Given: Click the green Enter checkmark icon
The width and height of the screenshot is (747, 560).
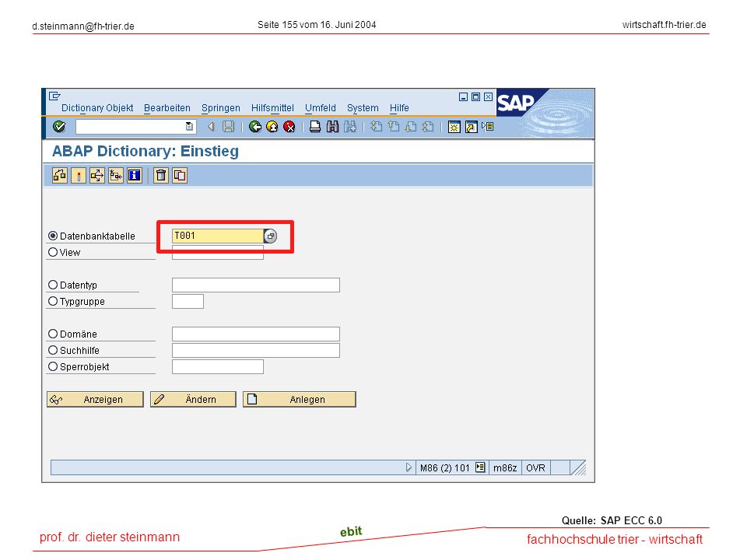Looking at the screenshot, I should click(59, 126).
